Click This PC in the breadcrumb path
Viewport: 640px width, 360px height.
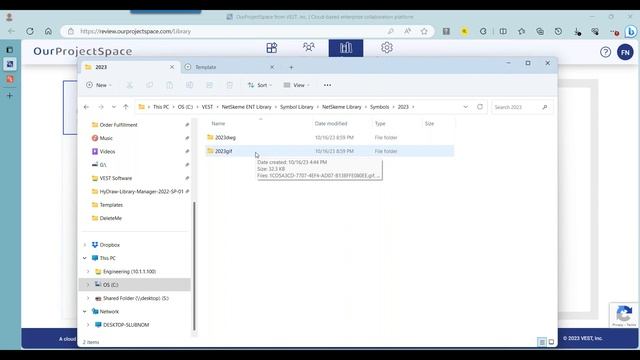[161, 107]
